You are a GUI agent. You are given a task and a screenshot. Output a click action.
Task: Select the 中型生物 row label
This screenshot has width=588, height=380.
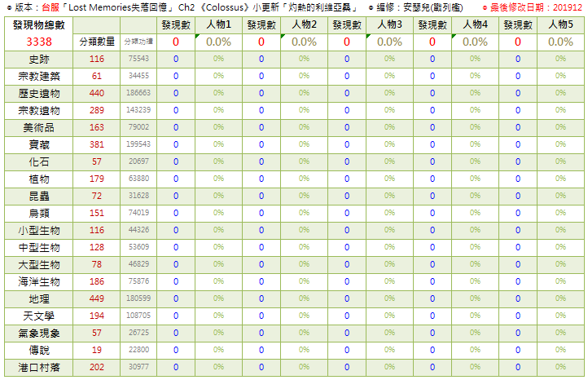click(x=38, y=248)
